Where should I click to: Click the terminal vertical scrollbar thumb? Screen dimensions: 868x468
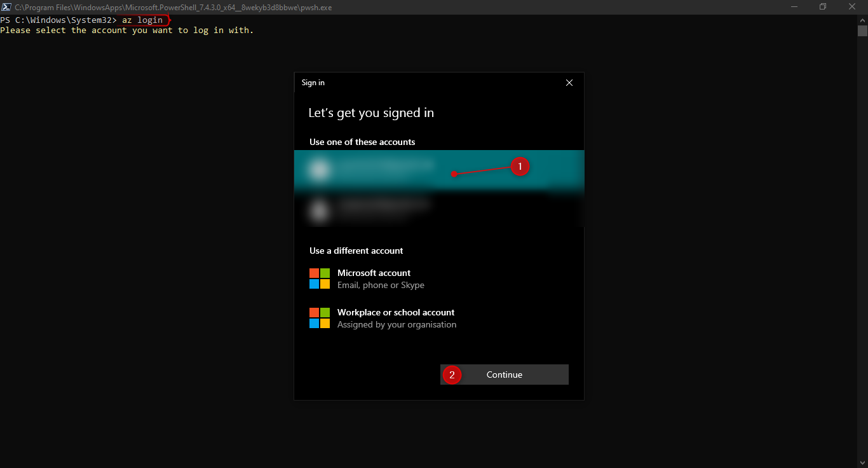(x=862, y=31)
